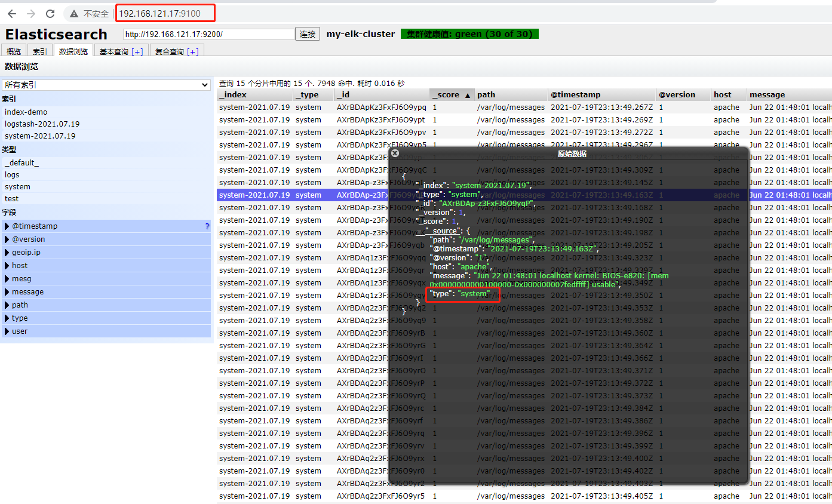The image size is (832, 504).
Task: Open the 概览 overview tab
Action: tap(14, 51)
